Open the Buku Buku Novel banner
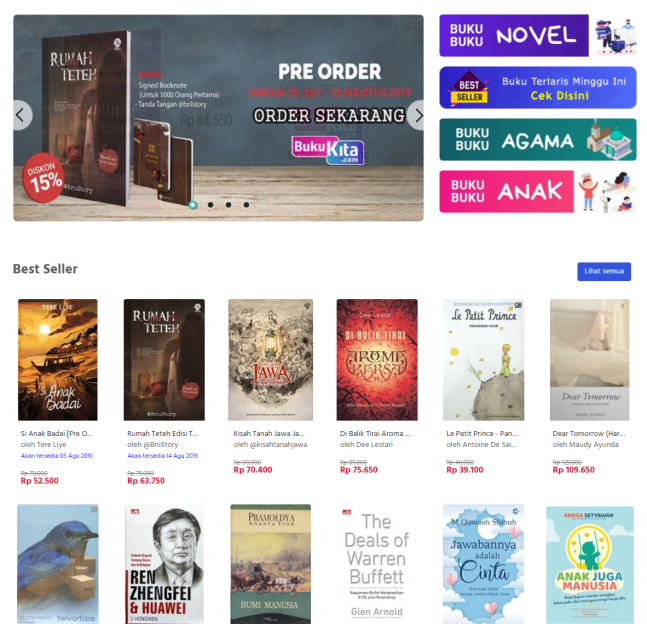The image size is (647, 624). 538,35
